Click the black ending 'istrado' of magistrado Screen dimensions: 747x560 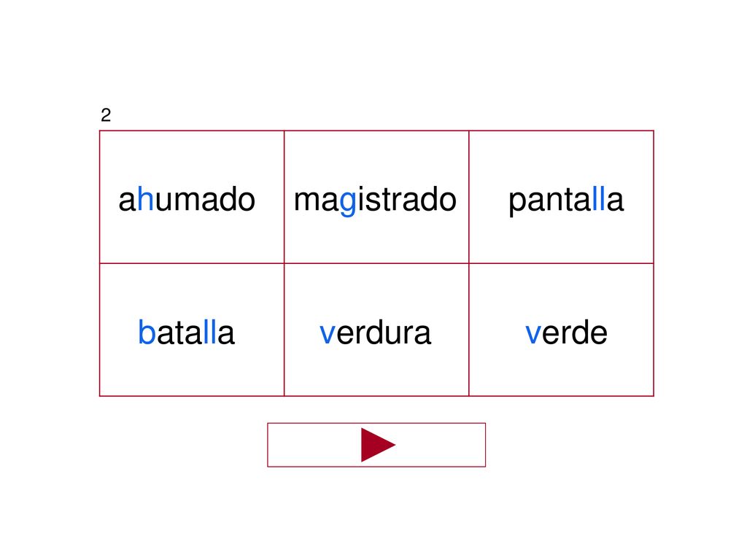tap(407, 199)
